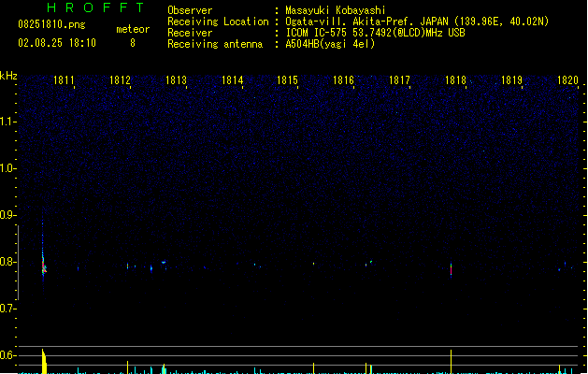Click the meteor label
The width and height of the screenshot is (588, 374).
click(x=133, y=29)
